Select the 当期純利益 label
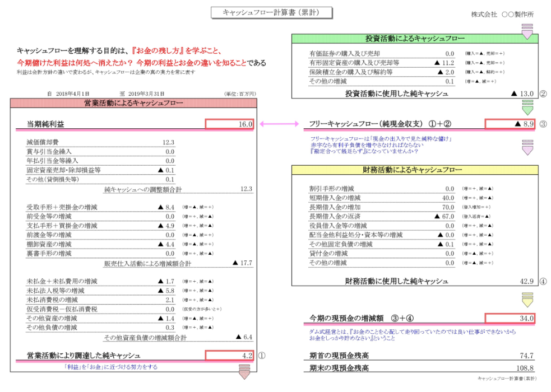This screenshot has height=392, width=551. 45,124
